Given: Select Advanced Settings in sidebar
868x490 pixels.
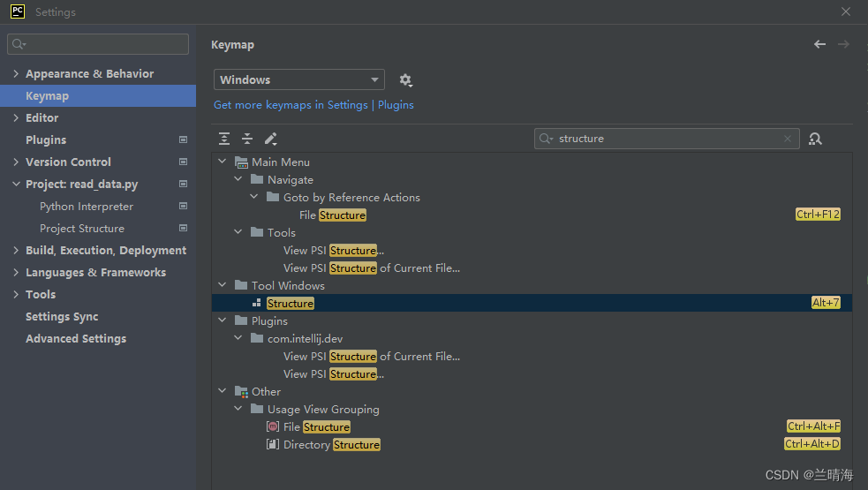Looking at the screenshot, I should pos(76,338).
